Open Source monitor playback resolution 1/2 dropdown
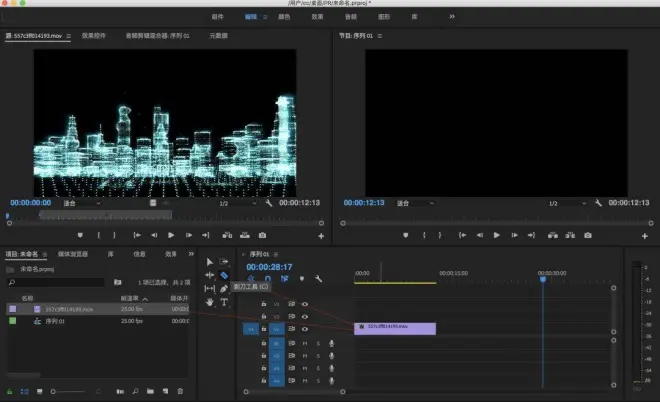The image size is (660, 402). pos(238,203)
